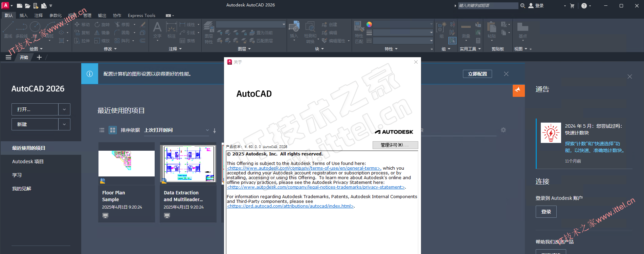Click Make Current (置为当前) layer tool
The height and width of the screenshot is (254, 644).
tap(261, 33)
